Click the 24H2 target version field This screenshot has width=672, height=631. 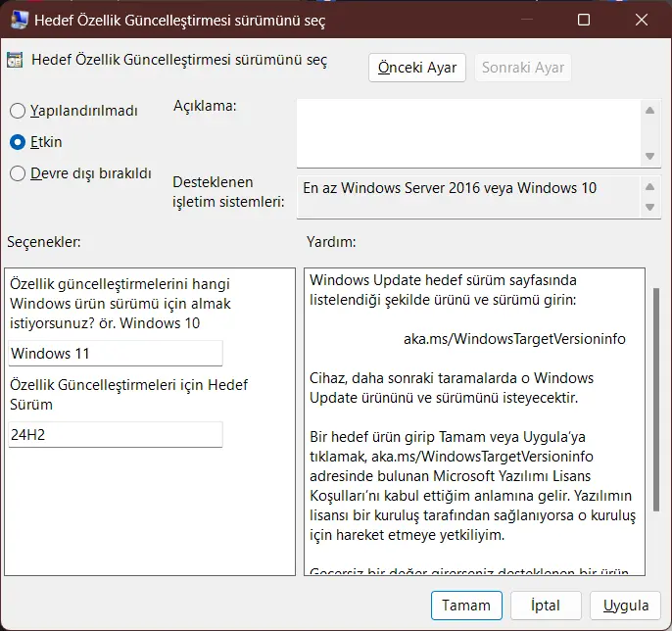(x=116, y=435)
